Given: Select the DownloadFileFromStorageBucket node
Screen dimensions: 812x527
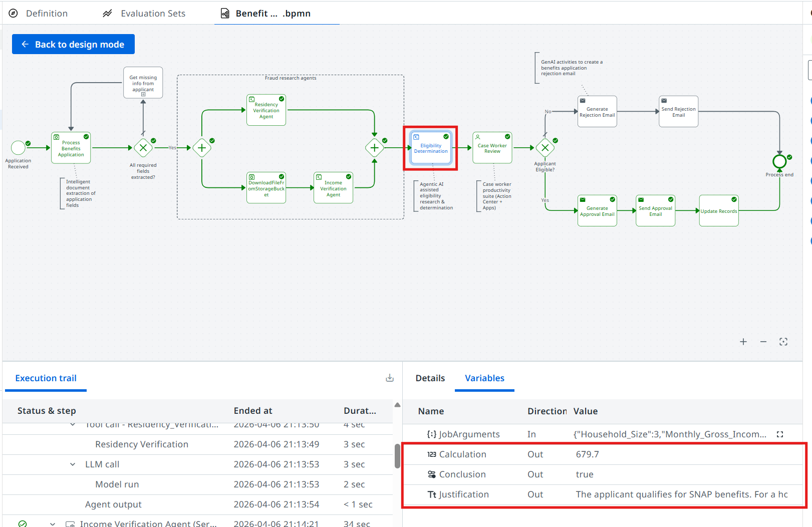Looking at the screenshot, I should (x=266, y=188).
